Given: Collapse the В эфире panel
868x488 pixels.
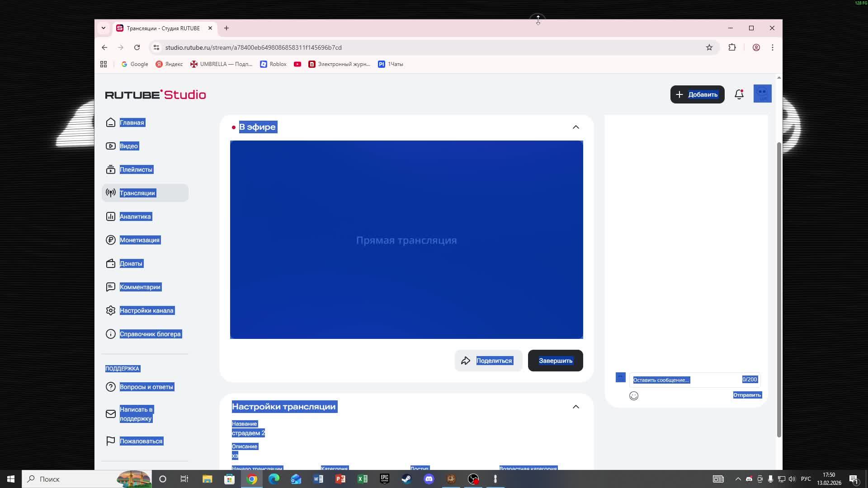Looking at the screenshot, I should click(576, 127).
